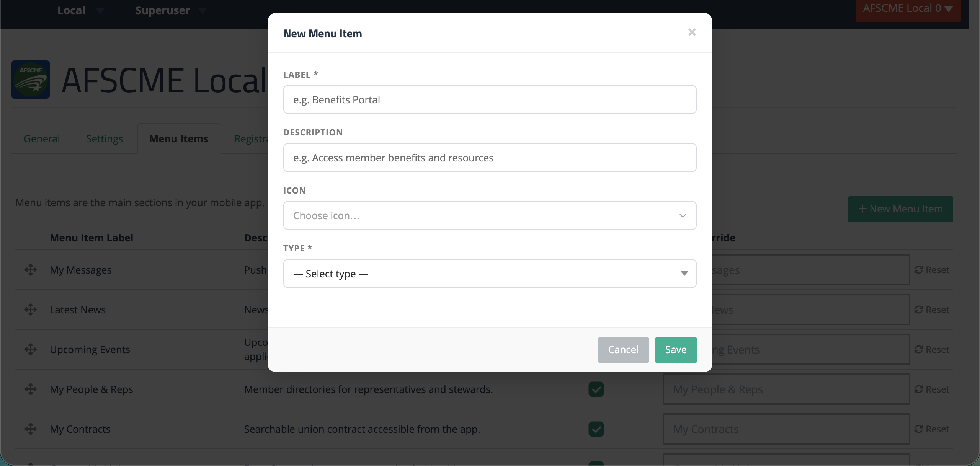This screenshot has height=466, width=980.
Task: Switch to the General tab
Action: pyautogui.click(x=42, y=138)
